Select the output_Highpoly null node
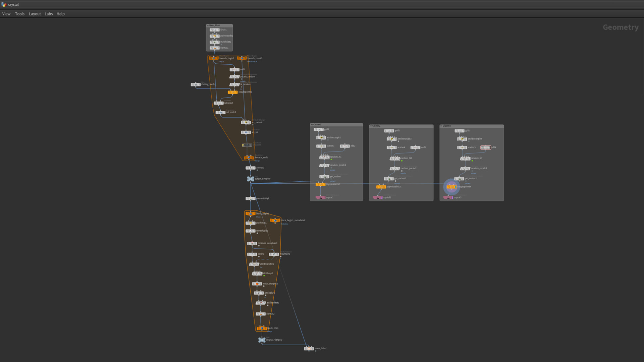The image size is (644, 362). coord(262,340)
